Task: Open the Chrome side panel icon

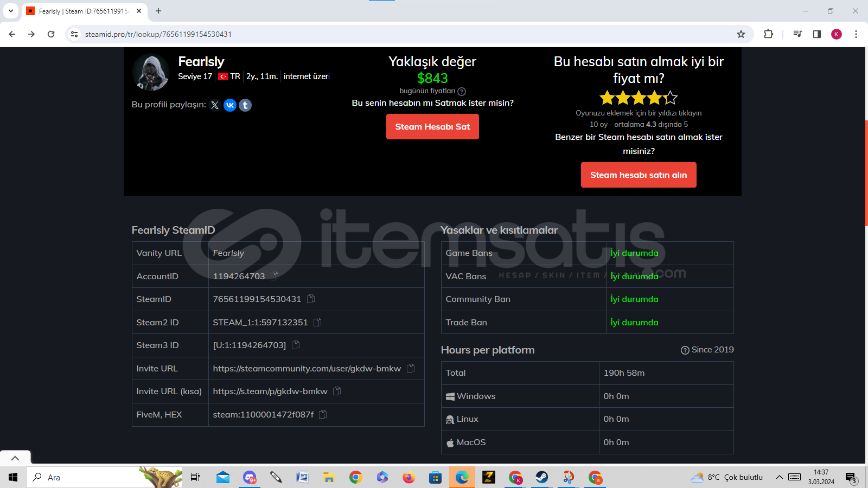Action: [x=817, y=34]
